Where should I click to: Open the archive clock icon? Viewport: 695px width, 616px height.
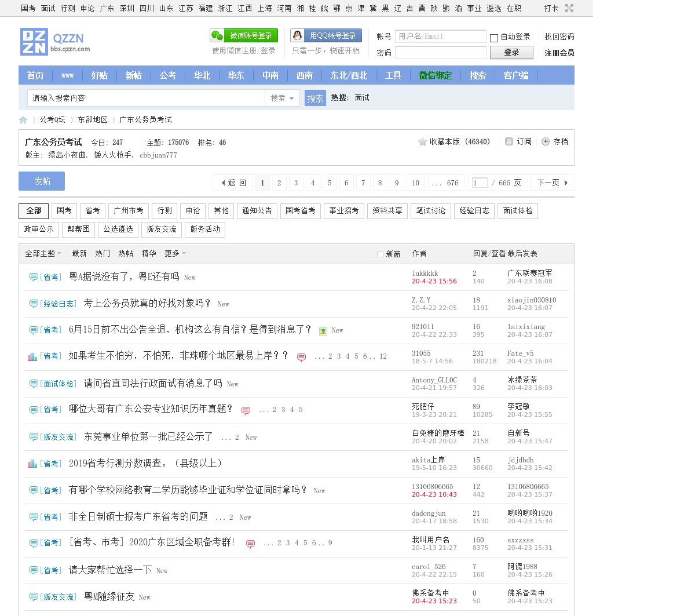click(545, 142)
